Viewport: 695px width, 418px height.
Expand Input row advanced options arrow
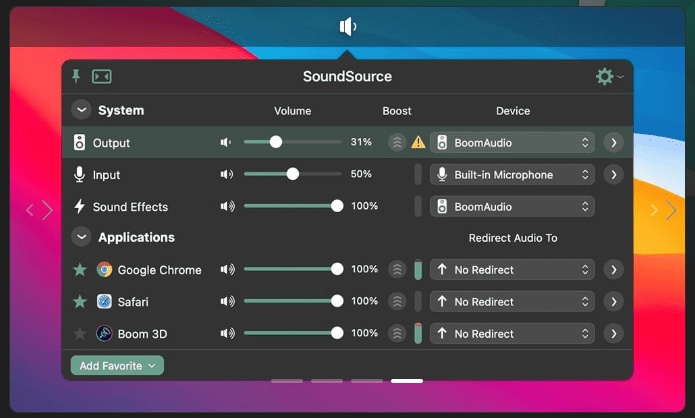[x=614, y=175]
